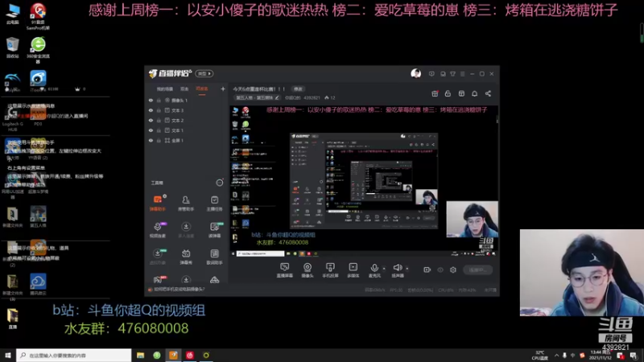
Task: Open the gift box icon in header
Action: (x=435, y=93)
